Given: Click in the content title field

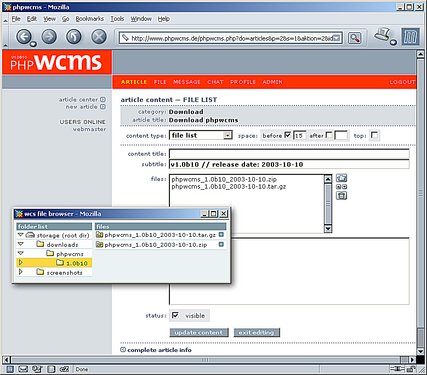Looking at the screenshot, I should click(x=289, y=154).
